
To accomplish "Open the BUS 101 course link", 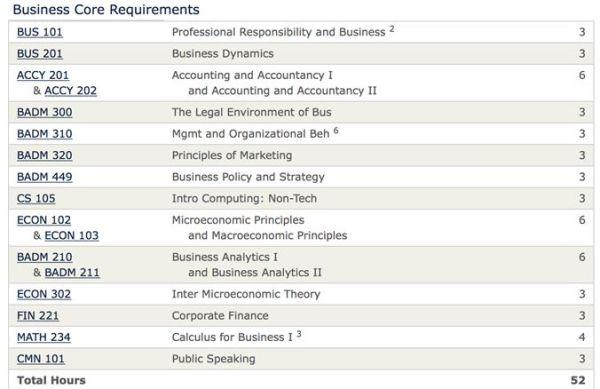I will click(x=39, y=32).
